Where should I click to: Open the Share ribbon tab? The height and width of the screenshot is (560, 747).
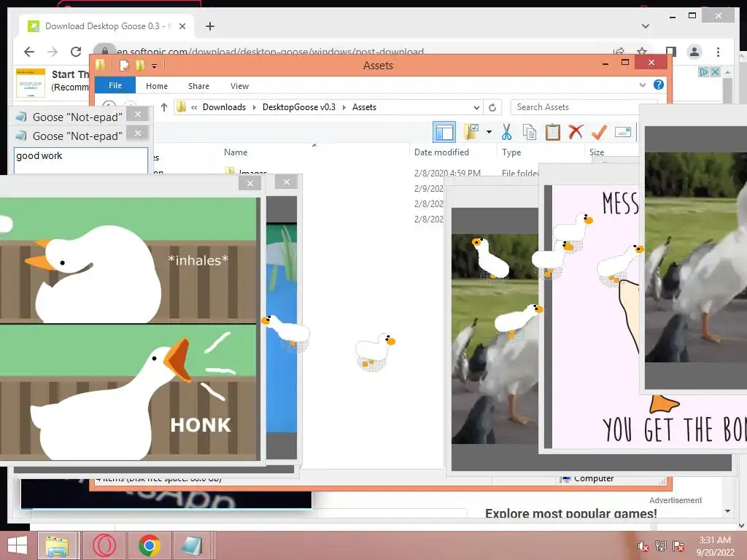click(198, 86)
